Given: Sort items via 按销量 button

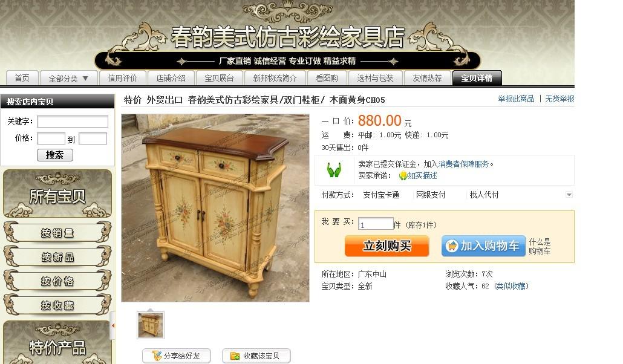Looking at the screenshot, I should 57,232.
